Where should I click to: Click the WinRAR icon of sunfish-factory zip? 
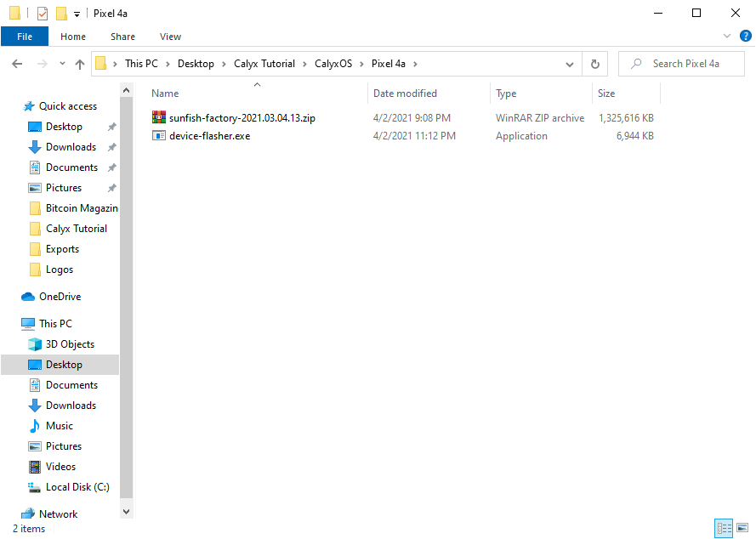pos(158,118)
